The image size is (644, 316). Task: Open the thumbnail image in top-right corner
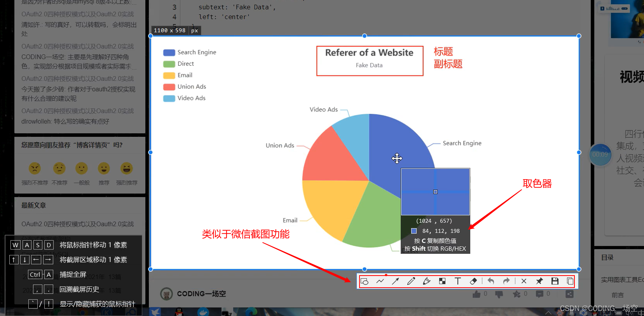click(627, 19)
